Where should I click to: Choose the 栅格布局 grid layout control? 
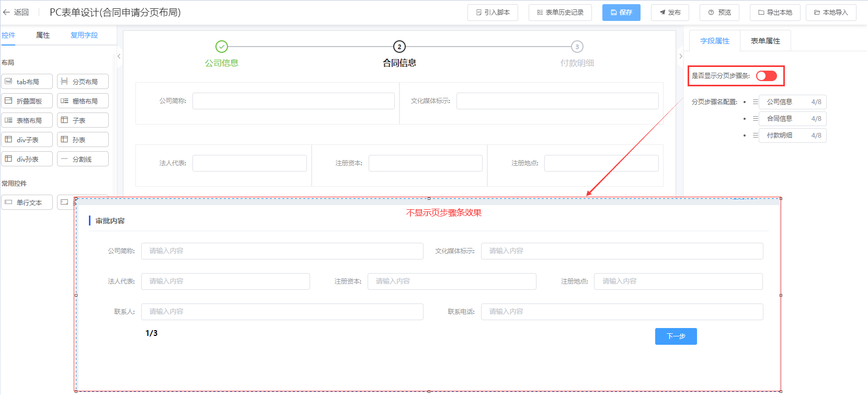tap(83, 101)
